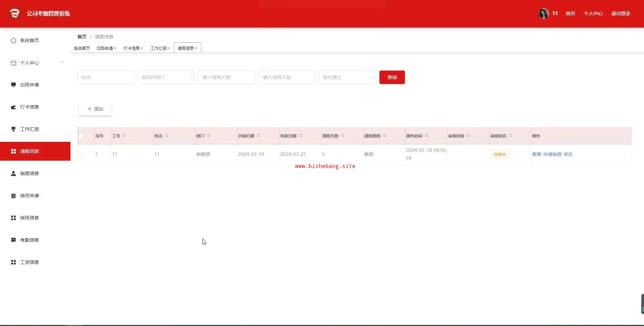The height and width of the screenshot is (326, 644).
Task: Tick the checkbox for row 1
Action: point(81,154)
